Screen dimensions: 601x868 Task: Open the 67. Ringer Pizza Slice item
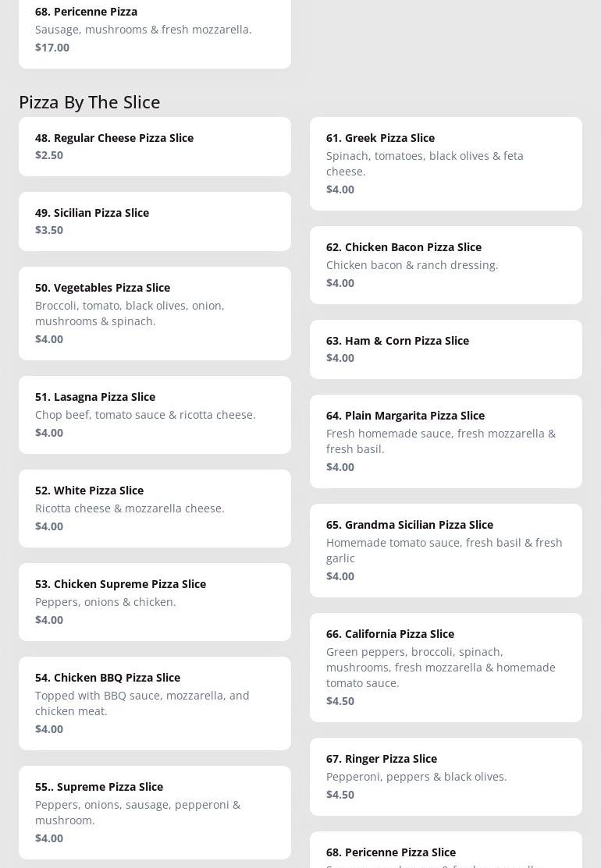[446, 776]
